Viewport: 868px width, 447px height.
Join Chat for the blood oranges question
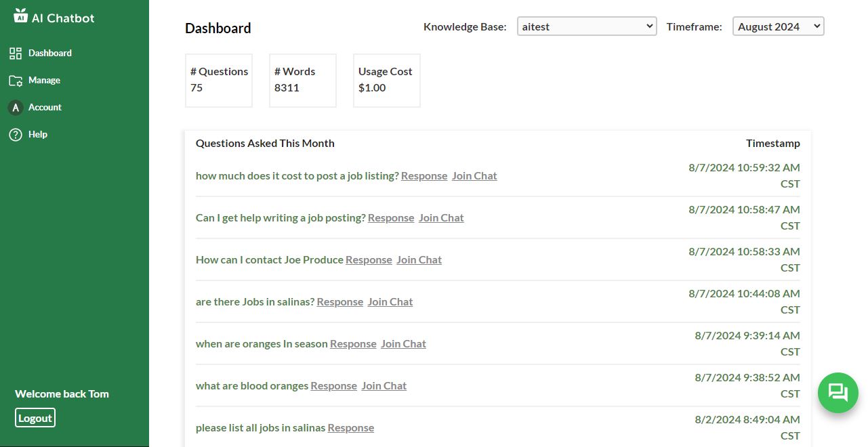click(x=384, y=386)
